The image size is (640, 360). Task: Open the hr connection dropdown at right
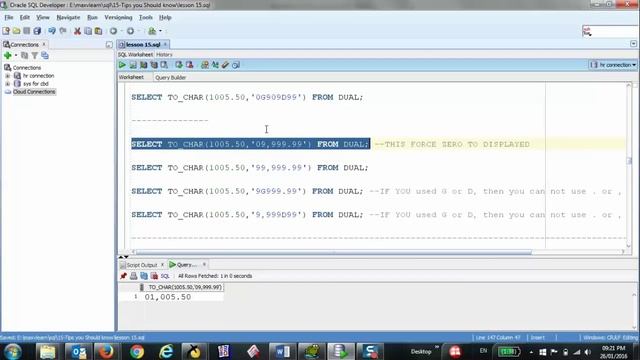(613, 65)
